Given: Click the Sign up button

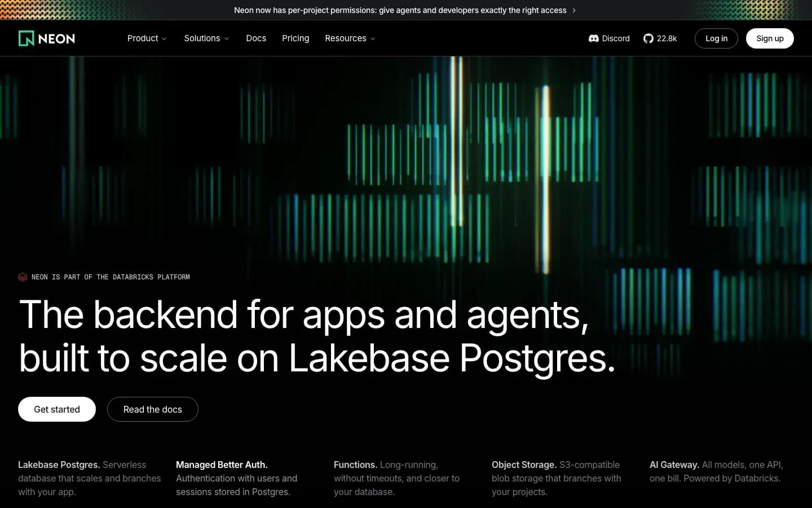Looking at the screenshot, I should point(770,38).
